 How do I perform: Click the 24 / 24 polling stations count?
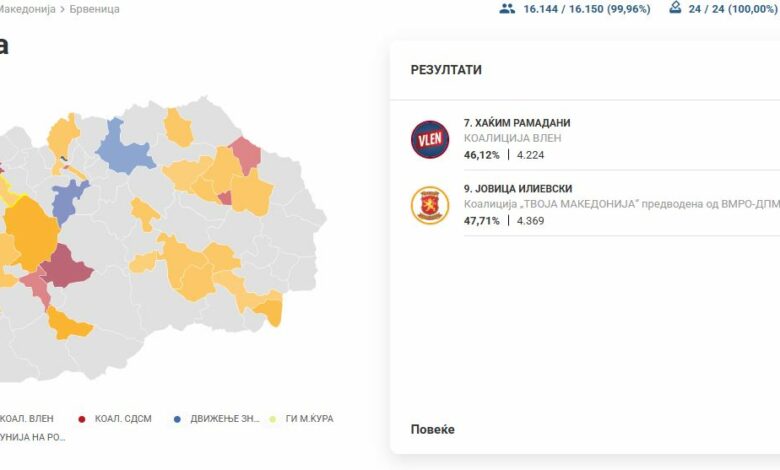tap(733, 9)
